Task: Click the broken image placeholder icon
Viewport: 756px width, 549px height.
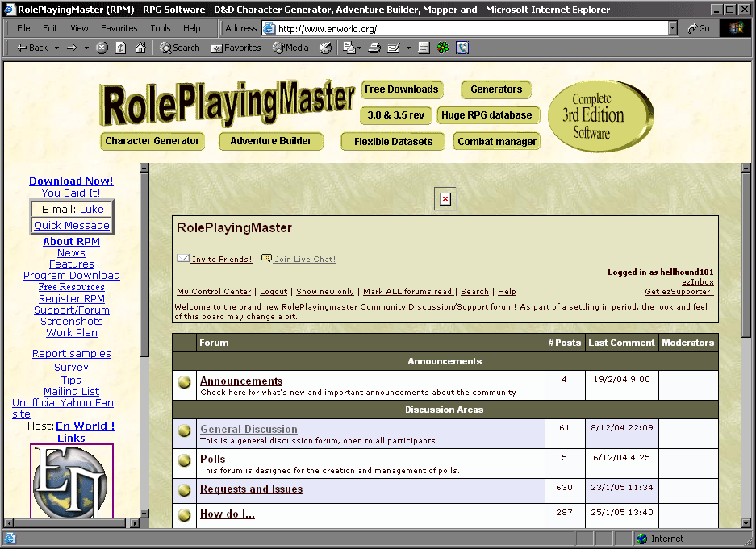Action: (x=445, y=199)
